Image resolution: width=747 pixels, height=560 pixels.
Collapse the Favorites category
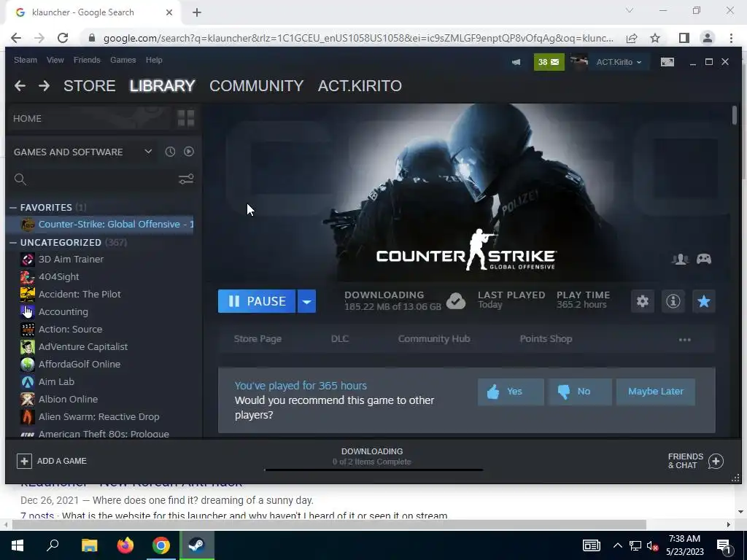click(13, 207)
